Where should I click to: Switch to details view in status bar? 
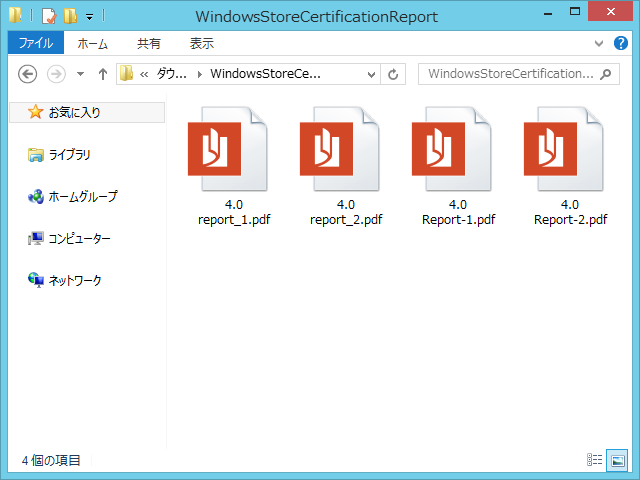(595, 460)
